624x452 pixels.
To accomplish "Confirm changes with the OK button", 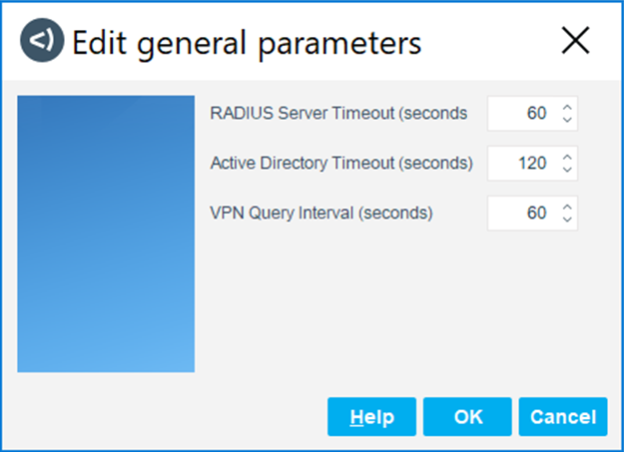I will pyautogui.click(x=467, y=417).
